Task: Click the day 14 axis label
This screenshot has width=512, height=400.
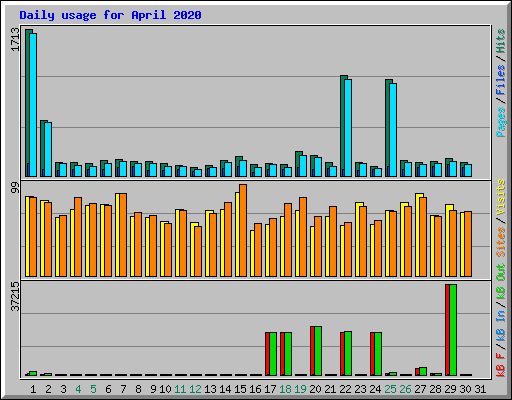Action: 225,389
